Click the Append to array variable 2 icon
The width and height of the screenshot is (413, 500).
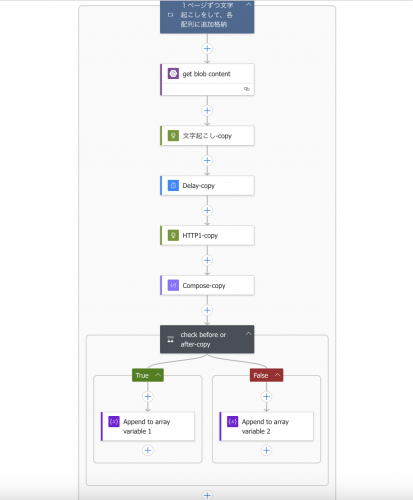click(232, 421)
